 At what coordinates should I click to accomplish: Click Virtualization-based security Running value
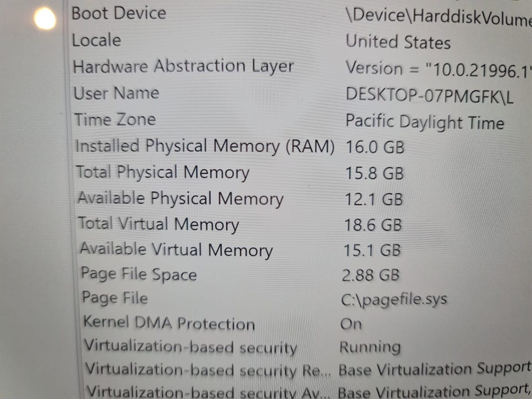tap(370, 347)
